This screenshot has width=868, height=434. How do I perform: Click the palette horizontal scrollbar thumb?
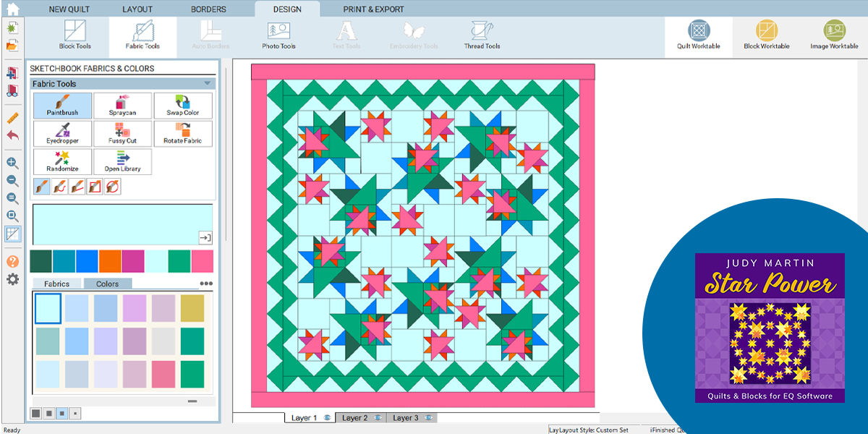click(x=192, y=401)
